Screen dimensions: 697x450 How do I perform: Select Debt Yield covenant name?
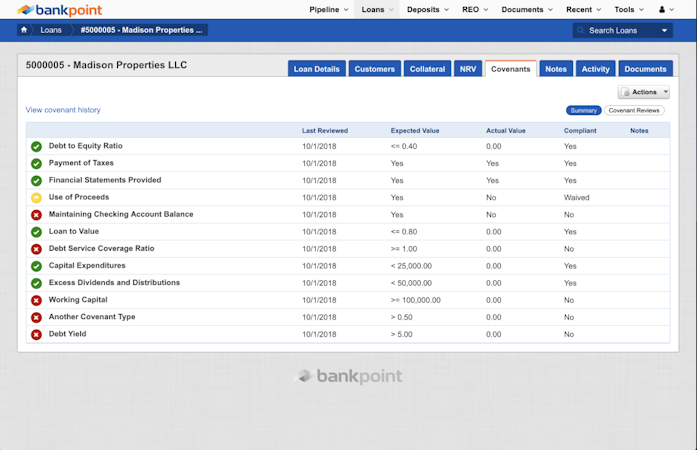[68, 334]
